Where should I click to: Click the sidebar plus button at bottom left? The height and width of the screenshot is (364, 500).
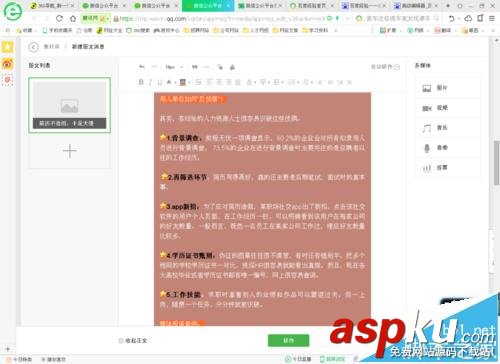coord(8,349)
